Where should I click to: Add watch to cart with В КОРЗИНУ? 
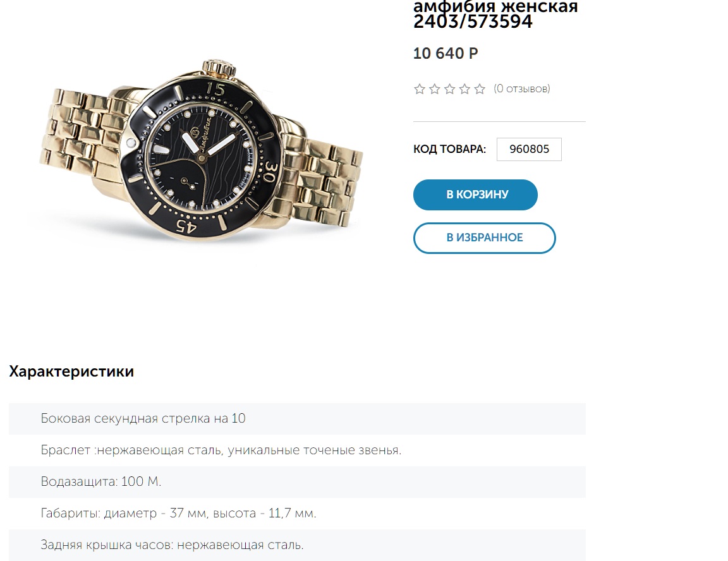475,195
